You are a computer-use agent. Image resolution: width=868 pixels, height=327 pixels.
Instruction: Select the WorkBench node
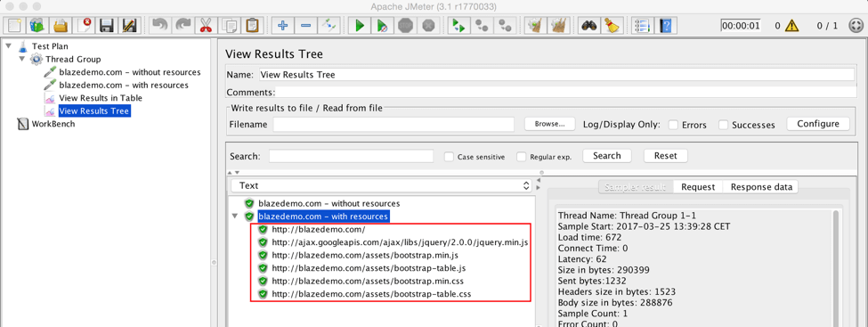pyautogui.click(x=53, y=124)
